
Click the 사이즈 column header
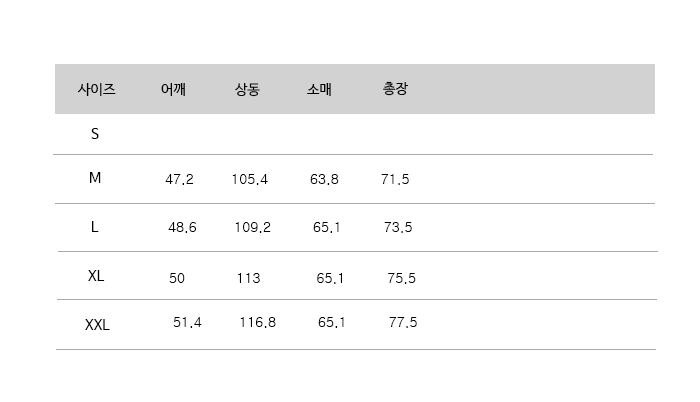96,89
